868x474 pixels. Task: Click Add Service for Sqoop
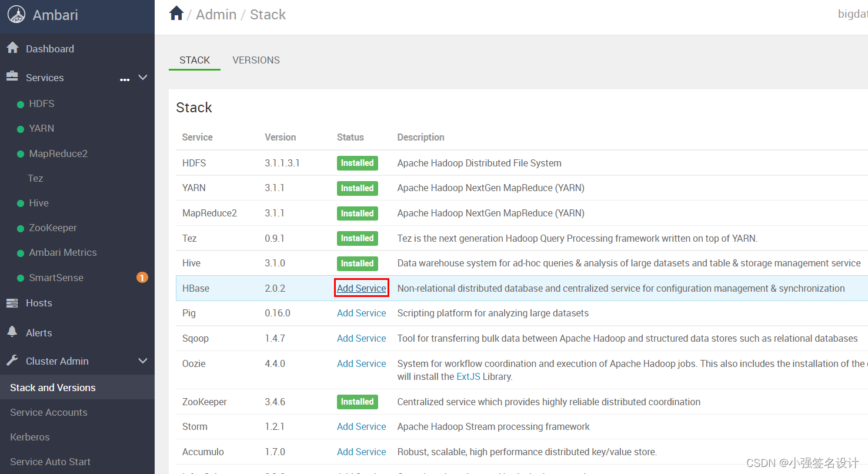click(362, 338)
